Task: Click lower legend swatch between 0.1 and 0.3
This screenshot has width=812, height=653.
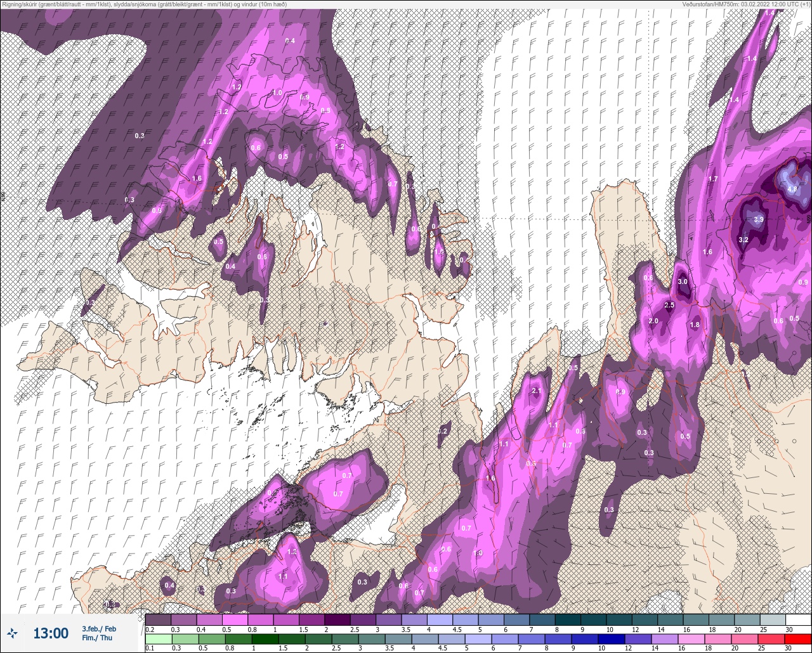Action: pos(159,638)
